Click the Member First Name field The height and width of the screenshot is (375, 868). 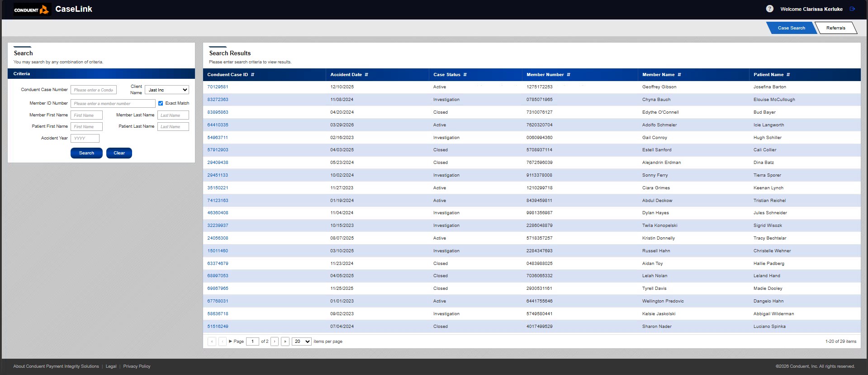(86, 115)
